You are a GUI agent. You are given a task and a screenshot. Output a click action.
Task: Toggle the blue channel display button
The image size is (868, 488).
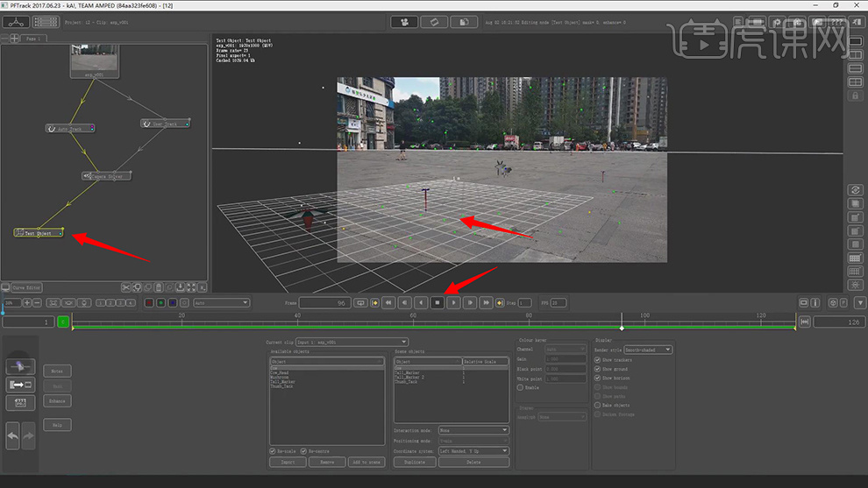pyautogui.click(x=173, y=302)
